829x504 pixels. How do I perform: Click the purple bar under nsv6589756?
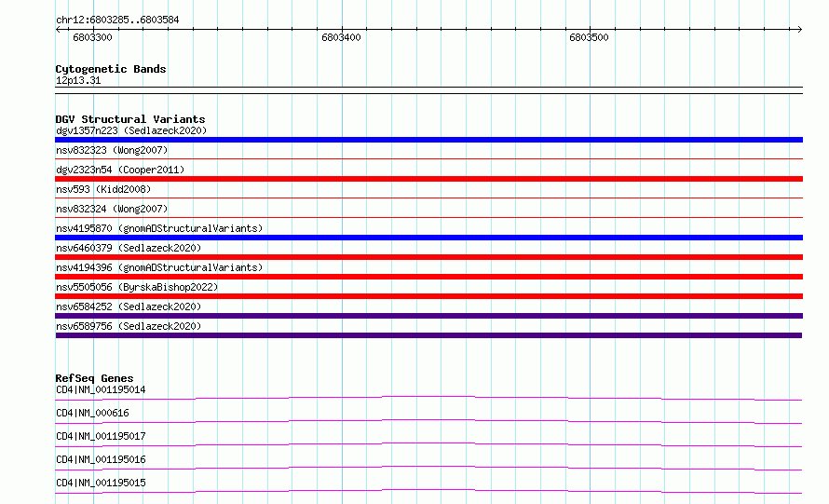point(428,335)
